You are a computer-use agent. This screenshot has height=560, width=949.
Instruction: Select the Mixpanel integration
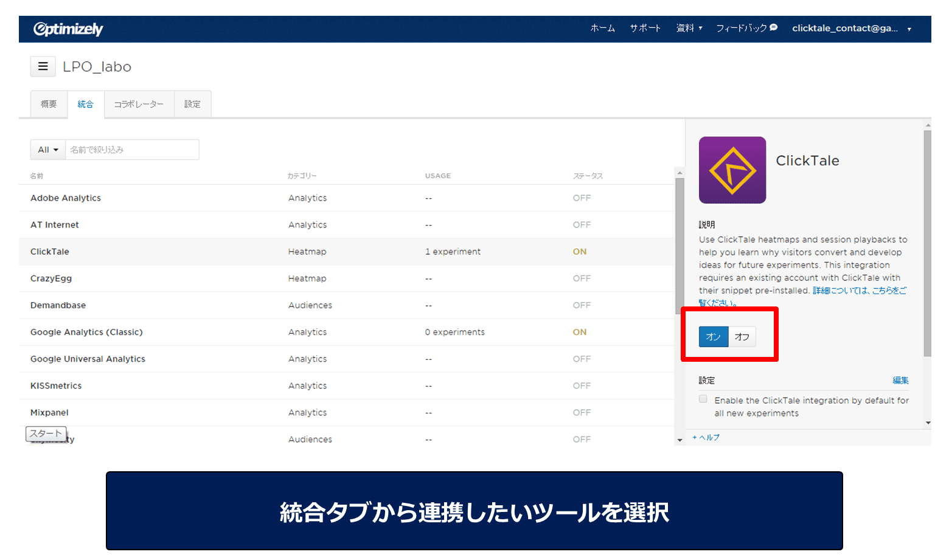click(x=347, y=412)
